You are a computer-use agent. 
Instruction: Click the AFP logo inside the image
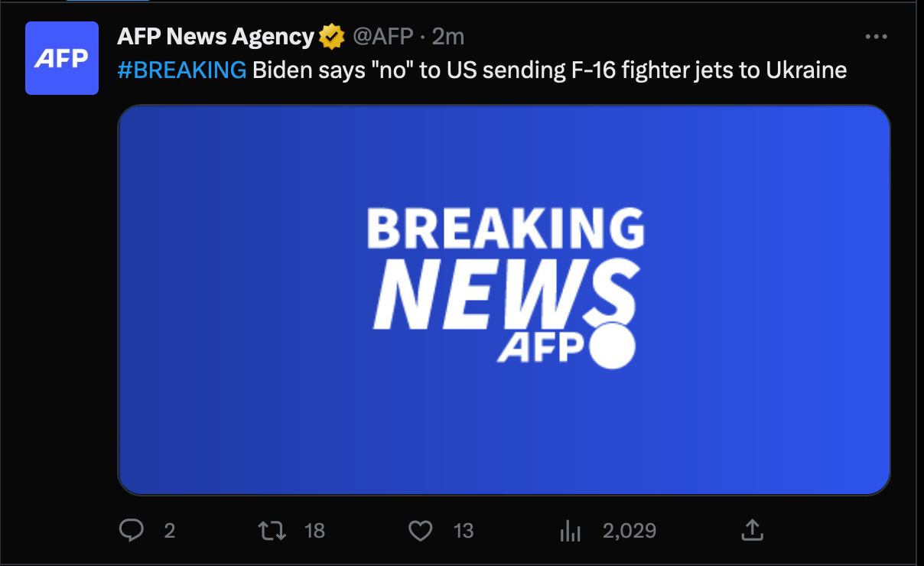541,348
